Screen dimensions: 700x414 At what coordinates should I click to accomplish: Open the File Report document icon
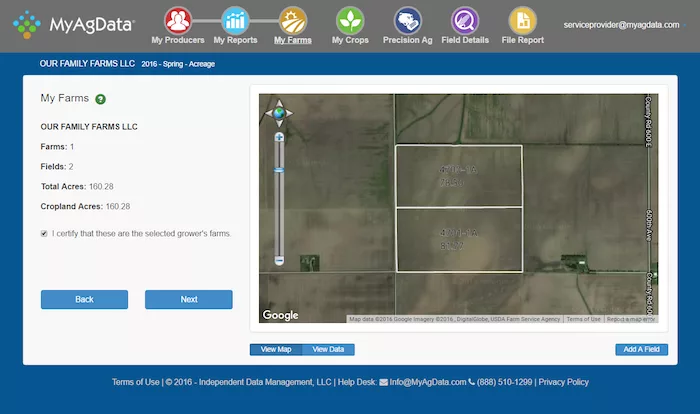click(x=522, y=21)
